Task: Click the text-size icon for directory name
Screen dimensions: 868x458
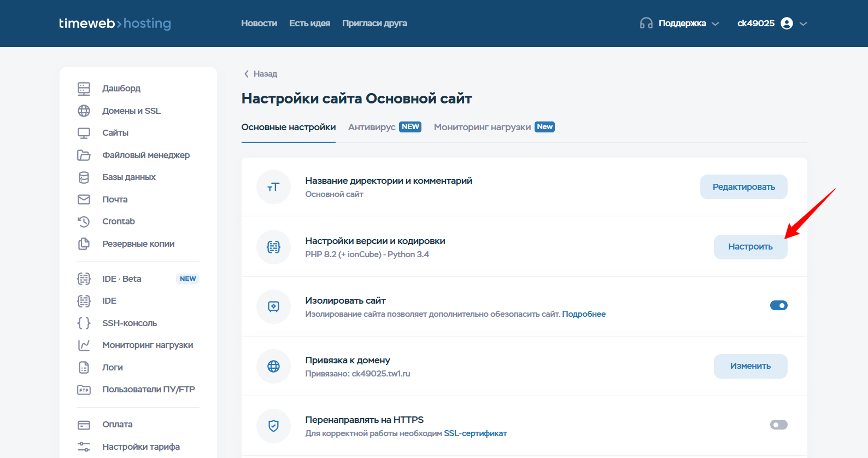Action: pyautogui.click(x=273, y=187)
